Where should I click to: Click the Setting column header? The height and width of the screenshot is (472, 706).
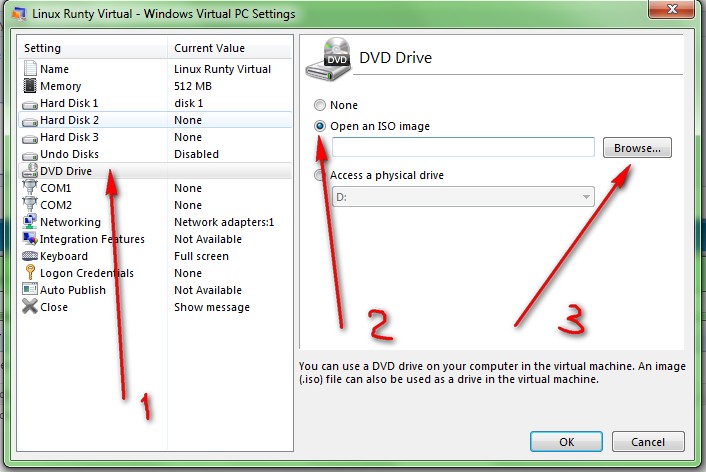92,48
